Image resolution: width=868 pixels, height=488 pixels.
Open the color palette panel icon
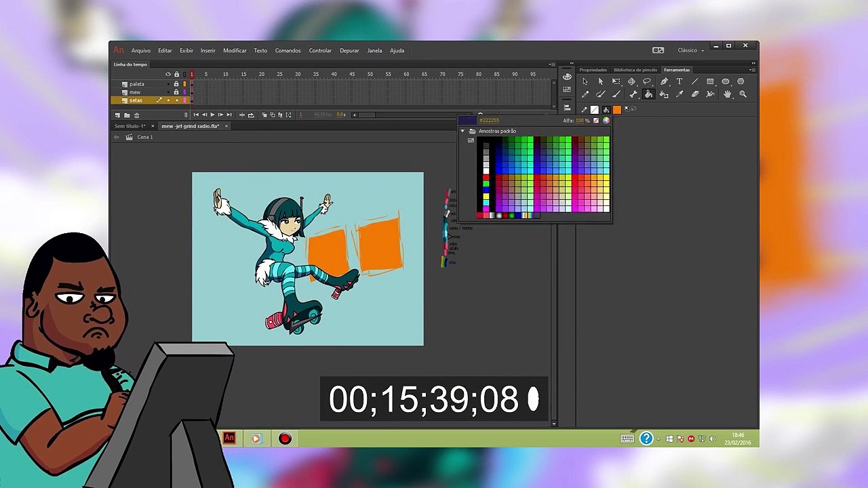tap(567, 77)
